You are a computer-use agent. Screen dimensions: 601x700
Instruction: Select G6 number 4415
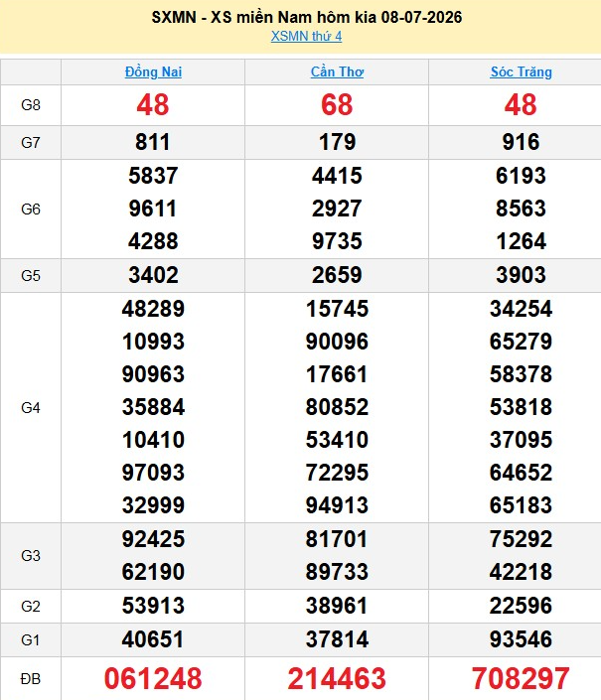[x=337, y=176]
